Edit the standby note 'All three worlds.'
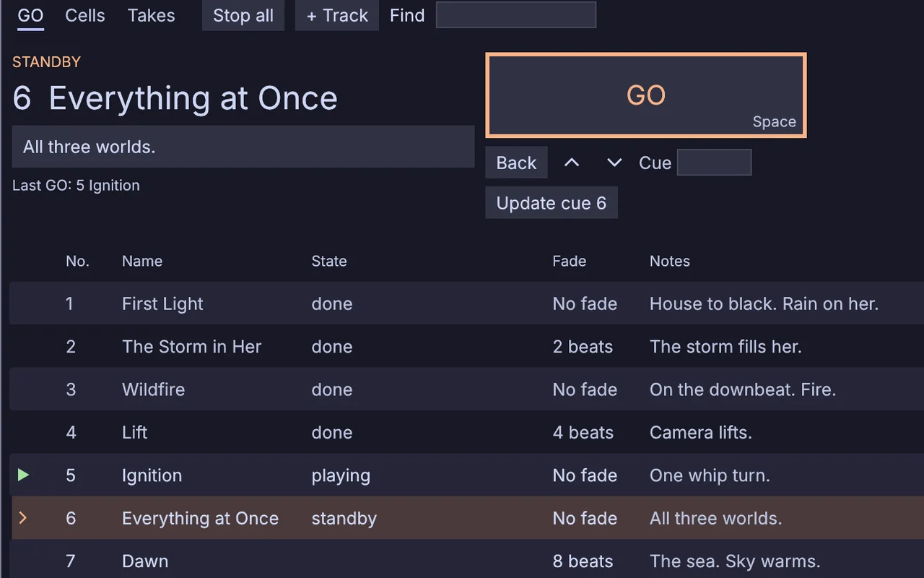The height and width of the screenshot is (578, 924). (x=243, y=147)
